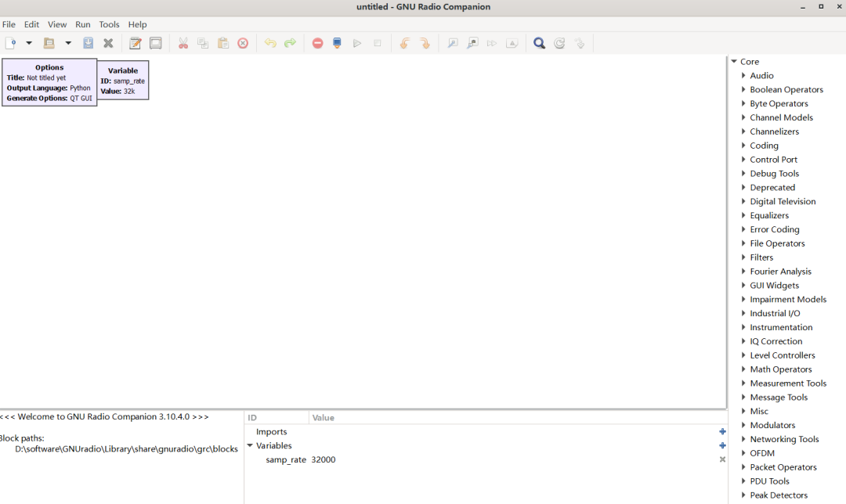Add a new import with plus icon
The width and height of the screenshot is (846, 504).
pyautogui.click(x=722, y=431)
